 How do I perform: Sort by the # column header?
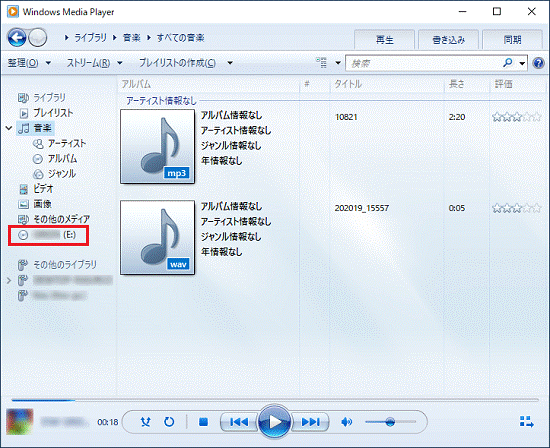click(x=315, y=84)
